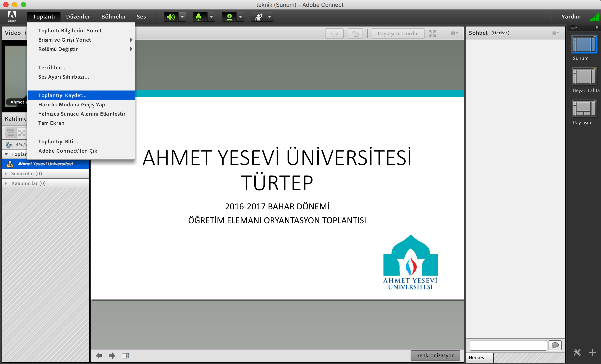The width and height of the screenshot is (601, 364).
Task: Open the Düzenler menu
Action: pyautogui.click(x=78, y=17)
